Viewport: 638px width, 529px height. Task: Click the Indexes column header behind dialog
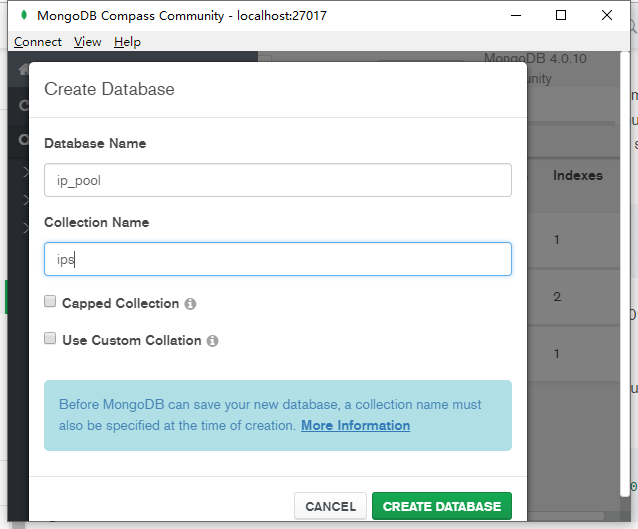578,175
